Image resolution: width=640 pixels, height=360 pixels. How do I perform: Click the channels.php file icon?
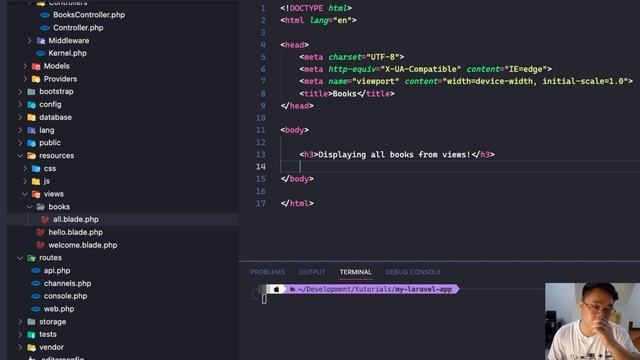tap(36, 283)
